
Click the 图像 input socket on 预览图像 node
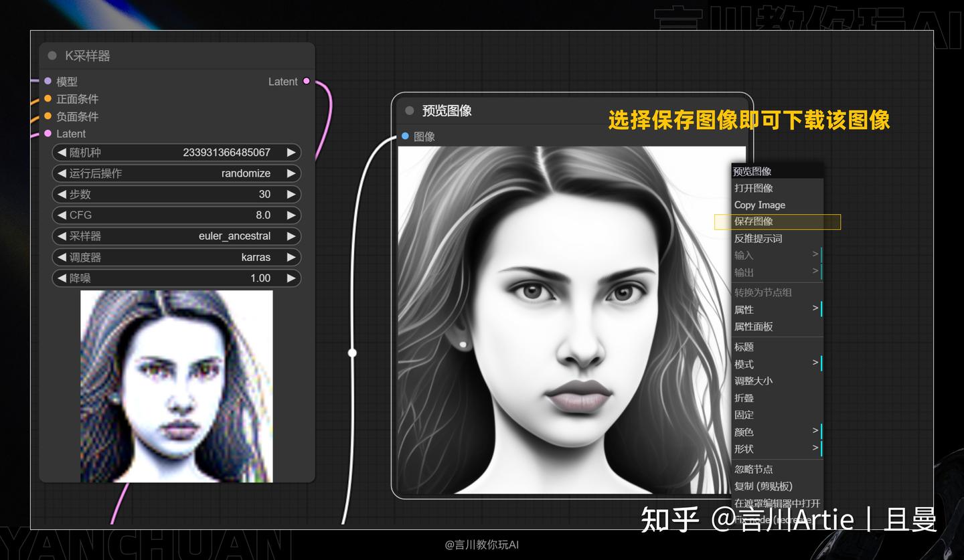[405, 136]
